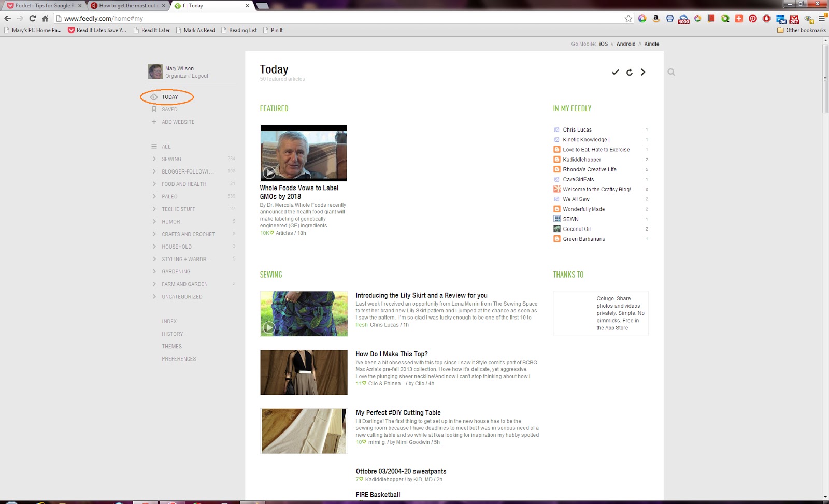Mark all as read with the checkmark icon
This screenshot has width=829, height=504.
click(615, 72)
